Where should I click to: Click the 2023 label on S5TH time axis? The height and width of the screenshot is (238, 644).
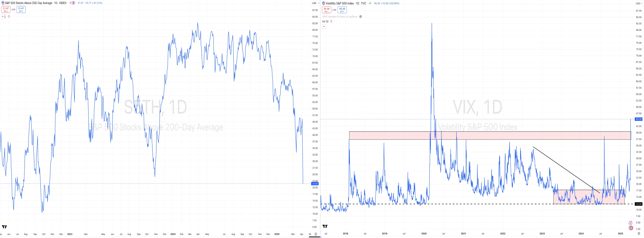pos(70,234)
